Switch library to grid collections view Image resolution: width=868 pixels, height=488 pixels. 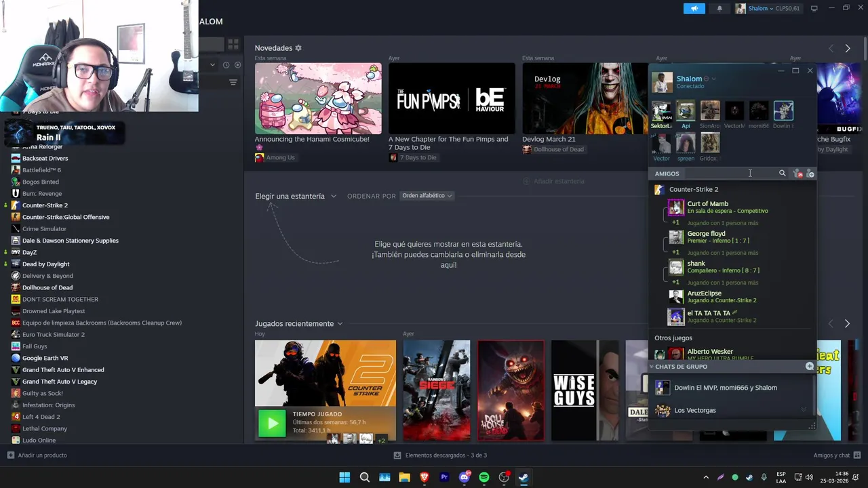[x=233, y=44]
